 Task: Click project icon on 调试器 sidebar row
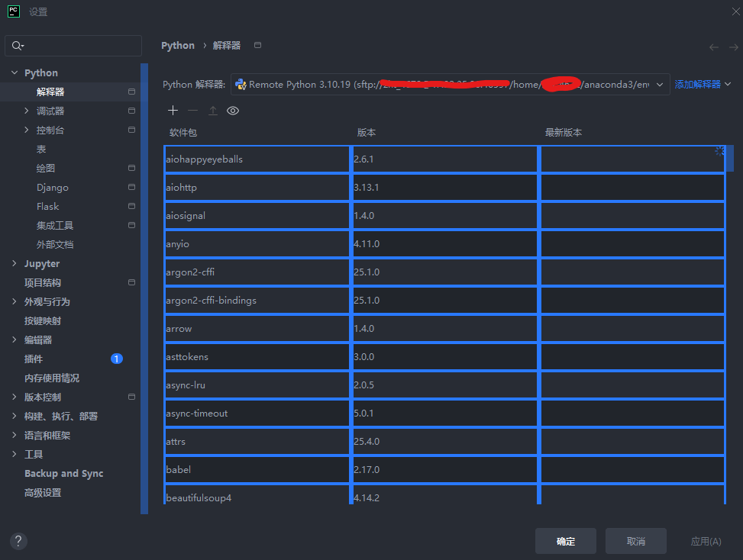point(132,111)
